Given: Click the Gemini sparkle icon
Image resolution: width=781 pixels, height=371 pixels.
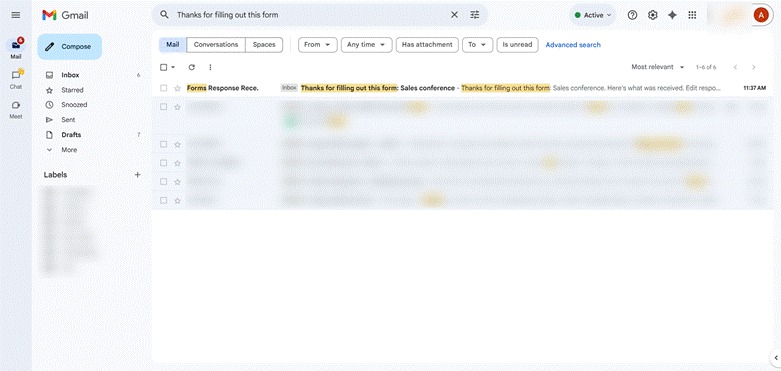Looking at the screenshot, I should pyautogui.click(x=672, y=15).
